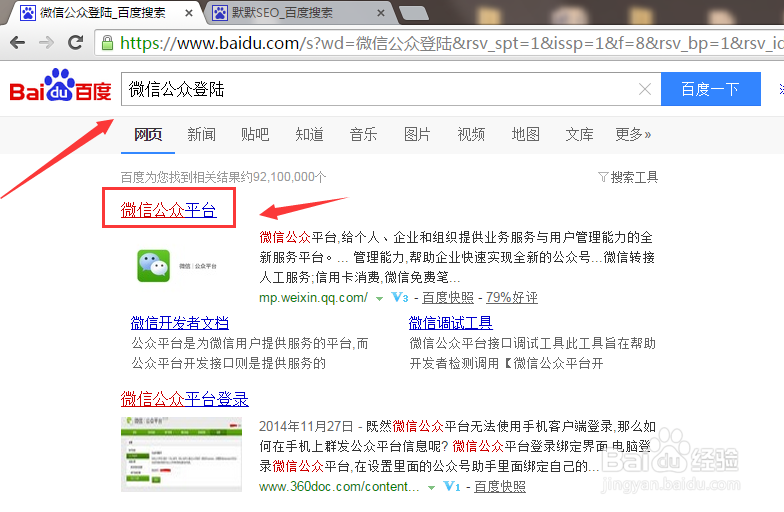The width and height of the screenshot is (784, 512).
Task: Close the 默默SEO_百度搜索 tab
Action: point(381,13)
